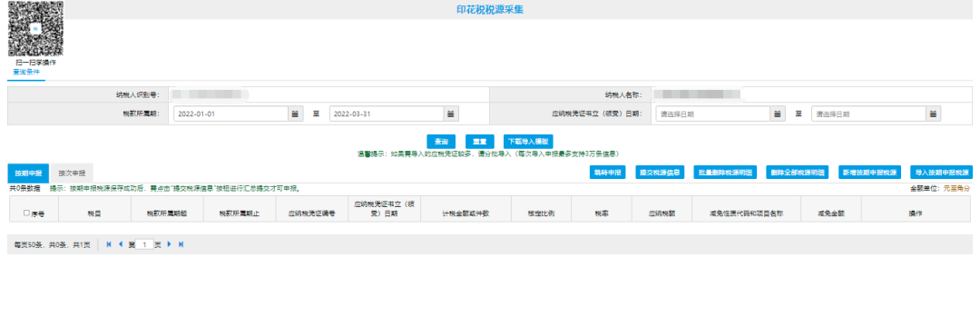This screenshot has height=327, width=980.
Task: Click the QR code image
Action: 35,29
